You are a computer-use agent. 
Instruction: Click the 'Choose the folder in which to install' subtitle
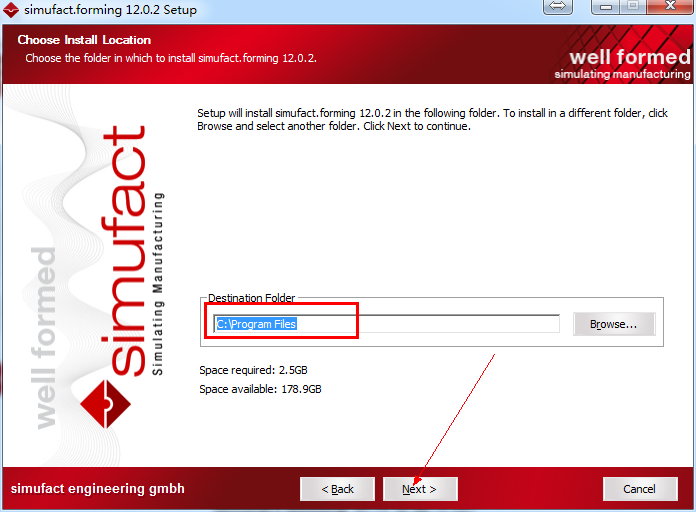(171, 58)
